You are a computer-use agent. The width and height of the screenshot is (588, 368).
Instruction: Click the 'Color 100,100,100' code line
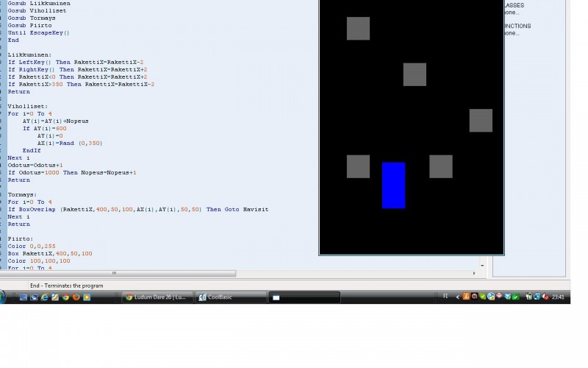(39, 261)
